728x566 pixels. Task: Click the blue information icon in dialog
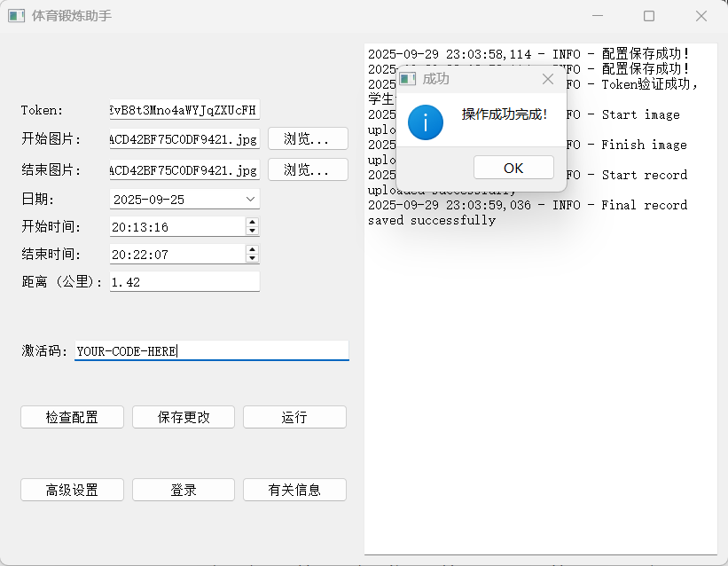(426, 122)
